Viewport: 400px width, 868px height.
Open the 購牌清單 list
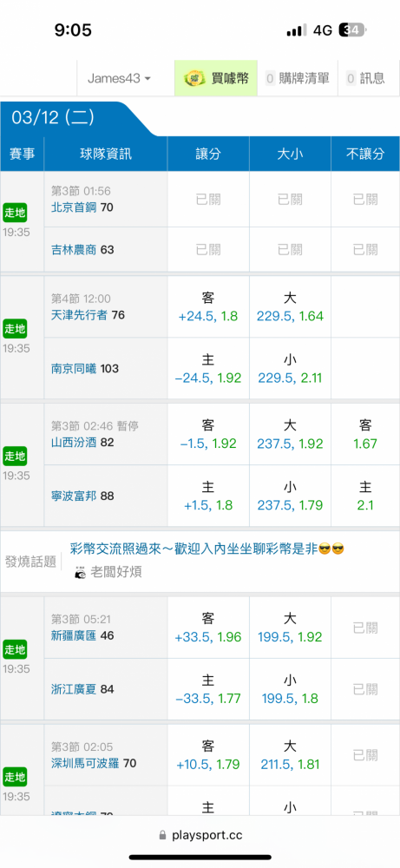(297, 79)
